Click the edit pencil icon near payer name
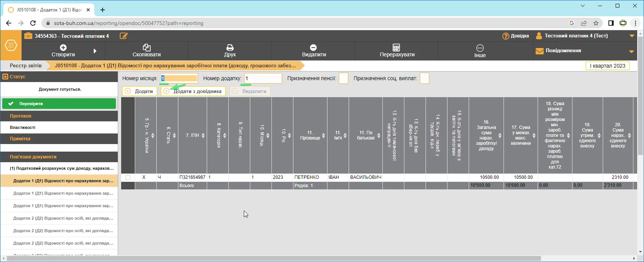 click(123, 36)
